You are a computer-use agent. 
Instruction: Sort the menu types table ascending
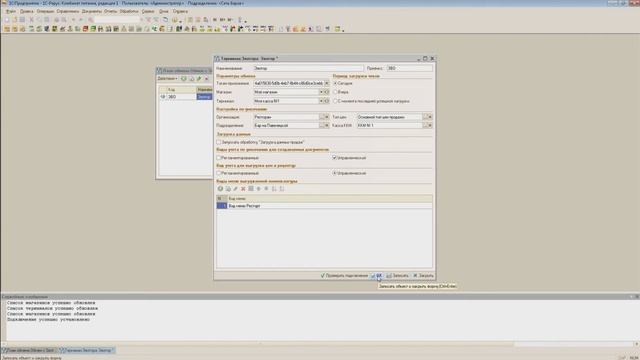point(274,189)
